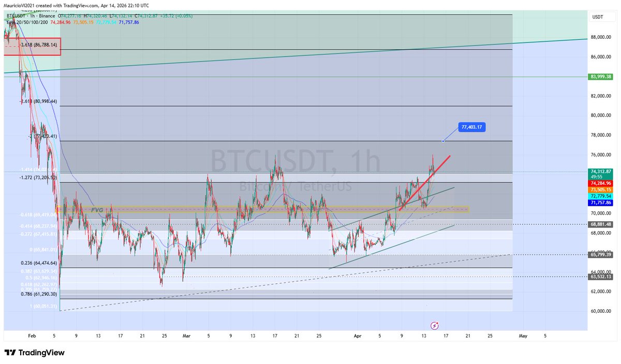Open the red lightning event marker

pos(435,326)
